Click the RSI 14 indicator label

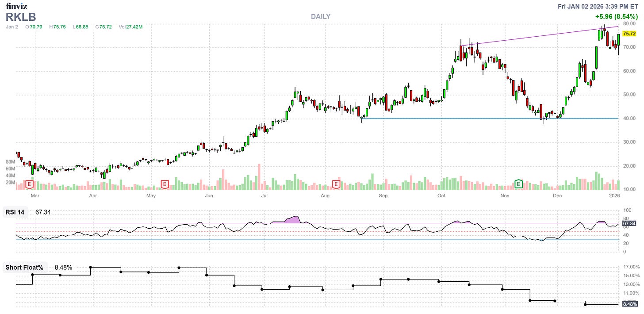coord(16,212)
